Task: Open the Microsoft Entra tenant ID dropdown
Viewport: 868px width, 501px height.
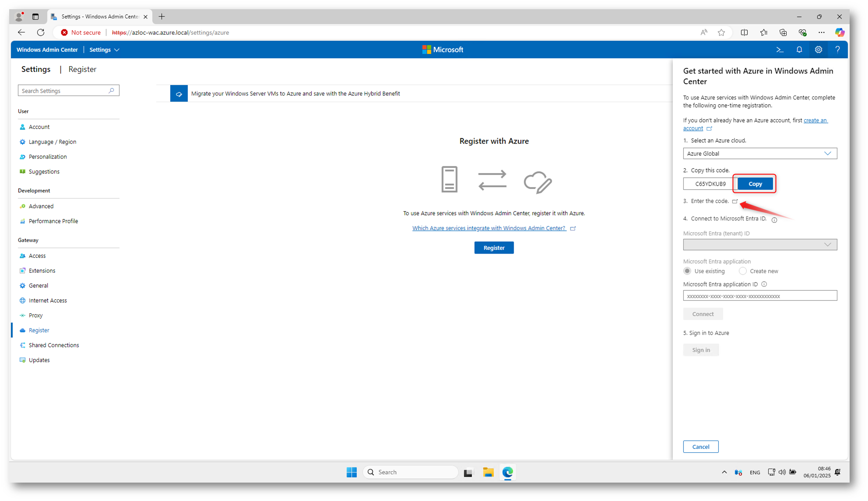Action: (x=760, y=245)
